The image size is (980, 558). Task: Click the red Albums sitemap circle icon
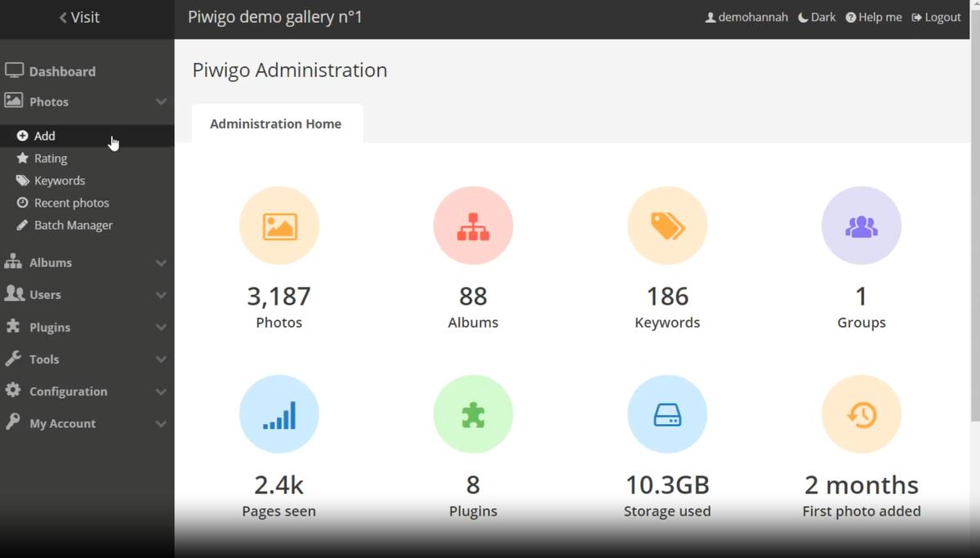click(473, 226)
